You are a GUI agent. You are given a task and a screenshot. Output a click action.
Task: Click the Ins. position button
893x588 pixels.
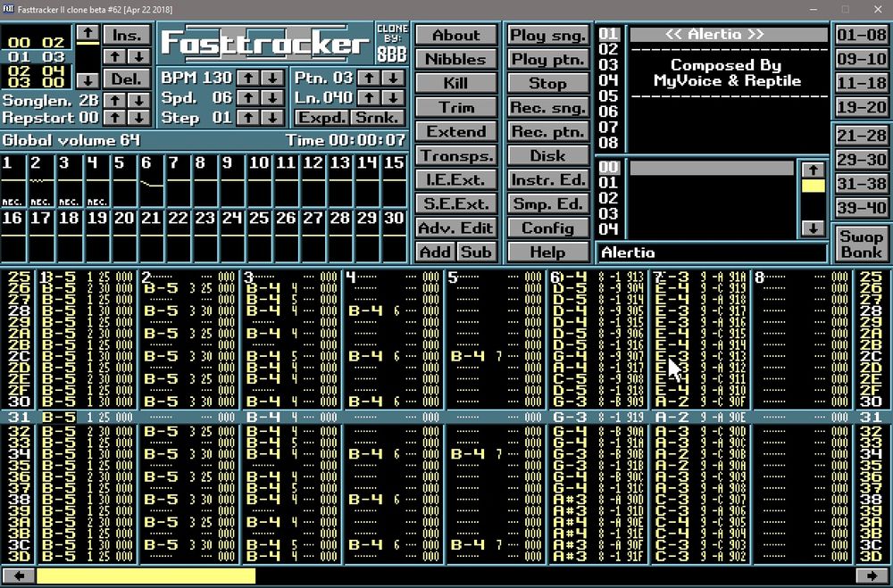pyautogui.click(x=127, y=34)
